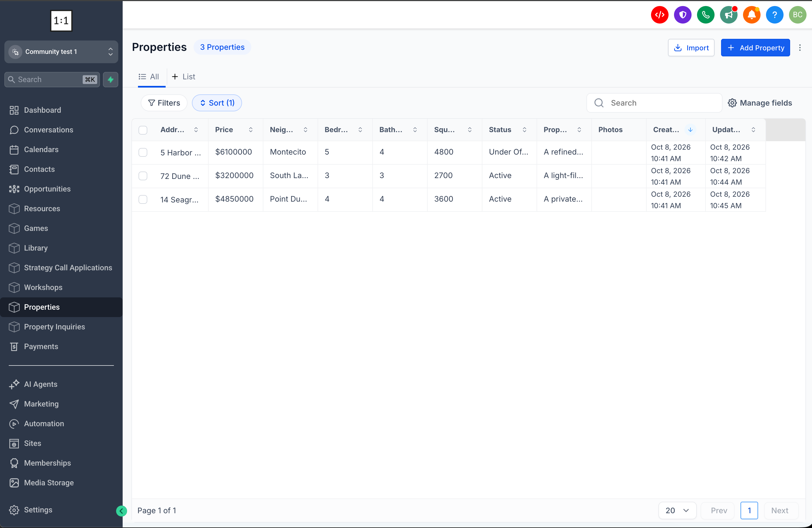This screenshot has height=528, width=812.
Task: Check the 5 Harbor row checkbox
Action: (x=143, y=152)
